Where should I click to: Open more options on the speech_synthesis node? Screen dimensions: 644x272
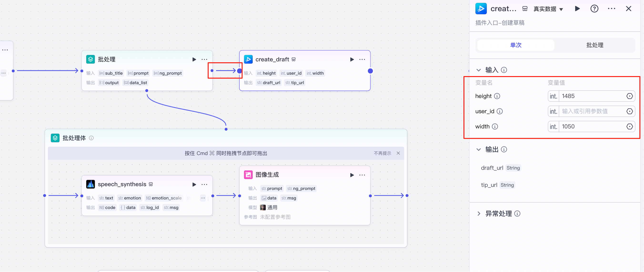click(x=205, y=185)
